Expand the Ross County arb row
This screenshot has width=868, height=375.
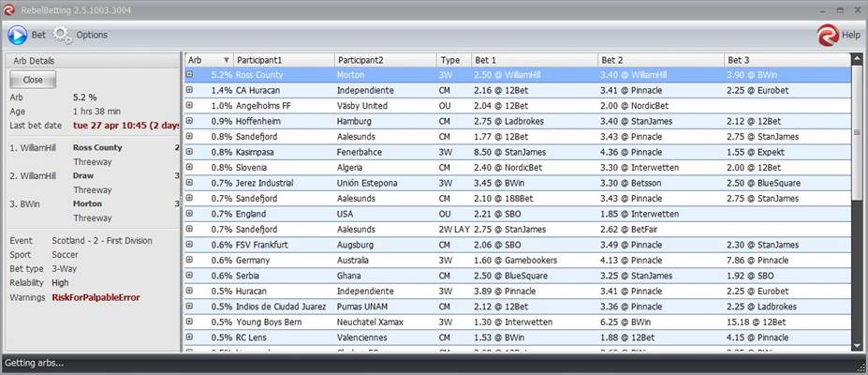coord(190,75)
